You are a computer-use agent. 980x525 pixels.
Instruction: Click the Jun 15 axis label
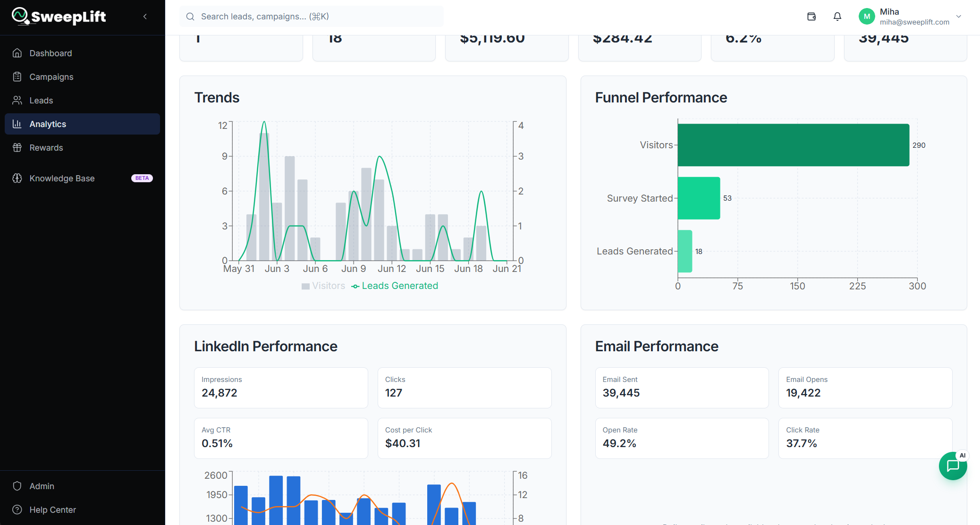[430, 269]
